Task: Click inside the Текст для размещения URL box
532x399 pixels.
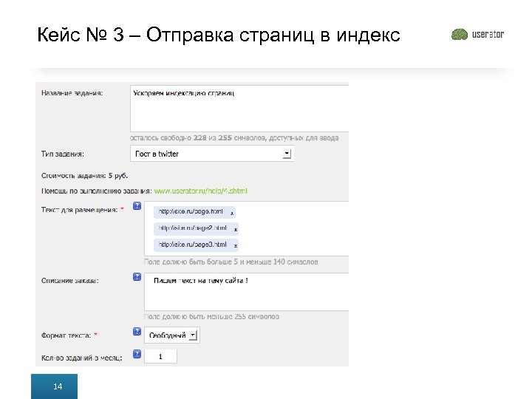Action: 247,228
